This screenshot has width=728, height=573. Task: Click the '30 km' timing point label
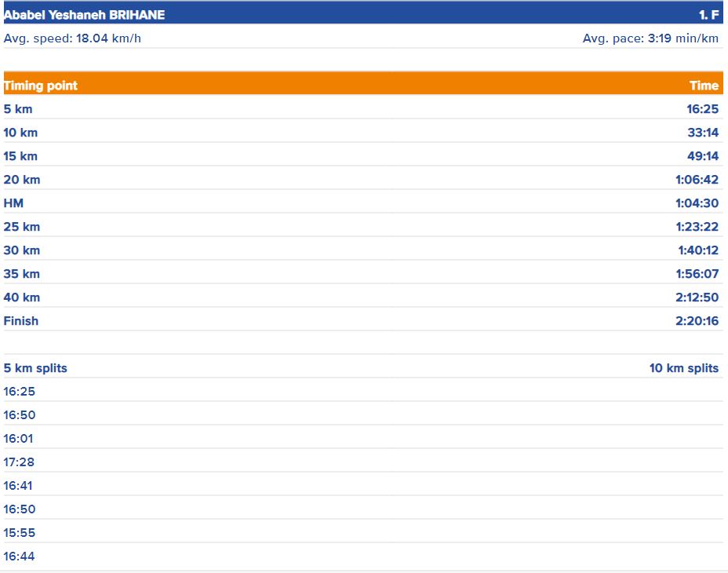point(22,250)
